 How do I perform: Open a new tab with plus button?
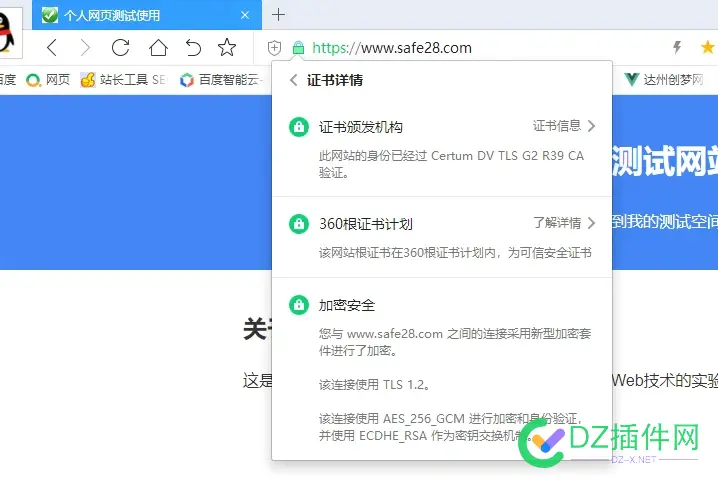click(x=278, y=15)
